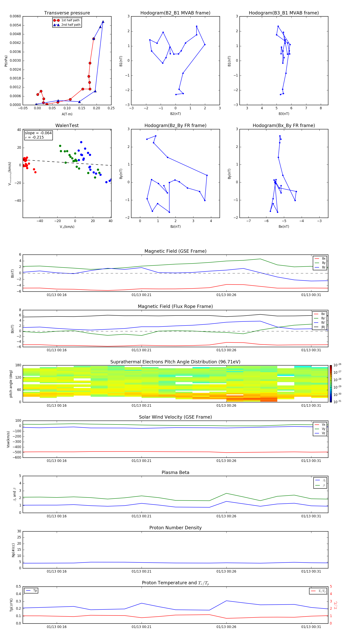
Task: Click the 'Tp(10^6K)' axis label
Action: 11,605
